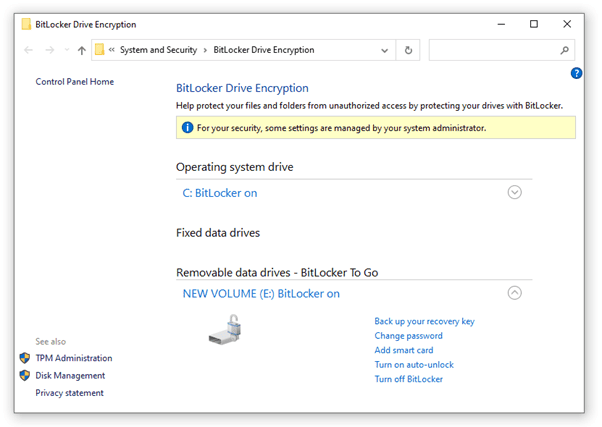
Task: Expand the address bar history dropdown
Action: coord(384,50)
